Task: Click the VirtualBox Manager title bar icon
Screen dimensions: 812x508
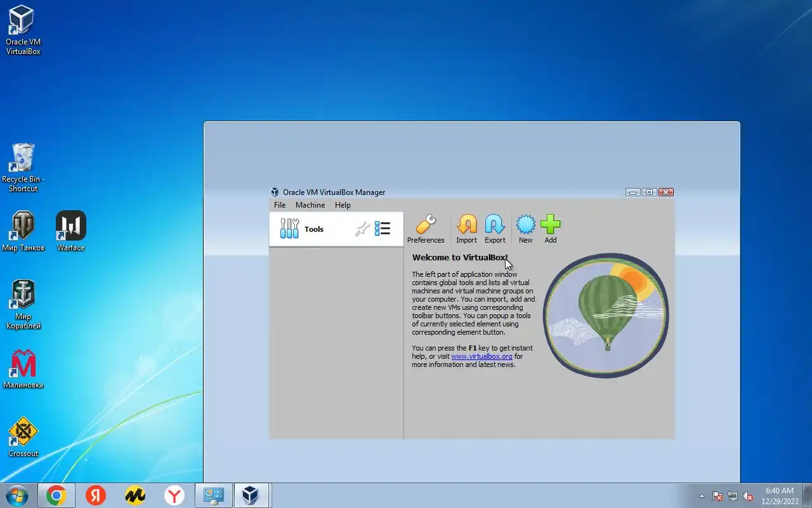Action: click(275, 192)
